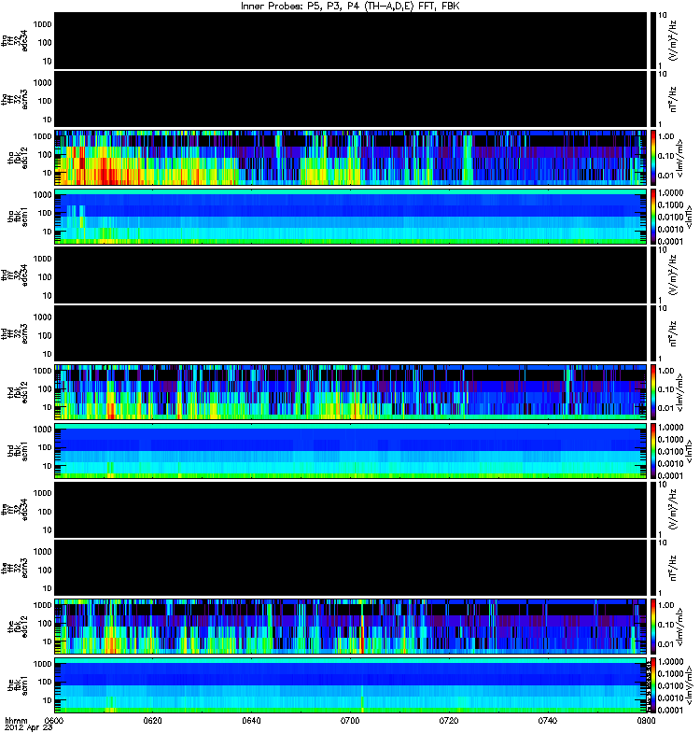Click the tha fbk edc12 spectrogram panel
The width and height of the screenshot is (700, 747).
click(x=351, y=158)
